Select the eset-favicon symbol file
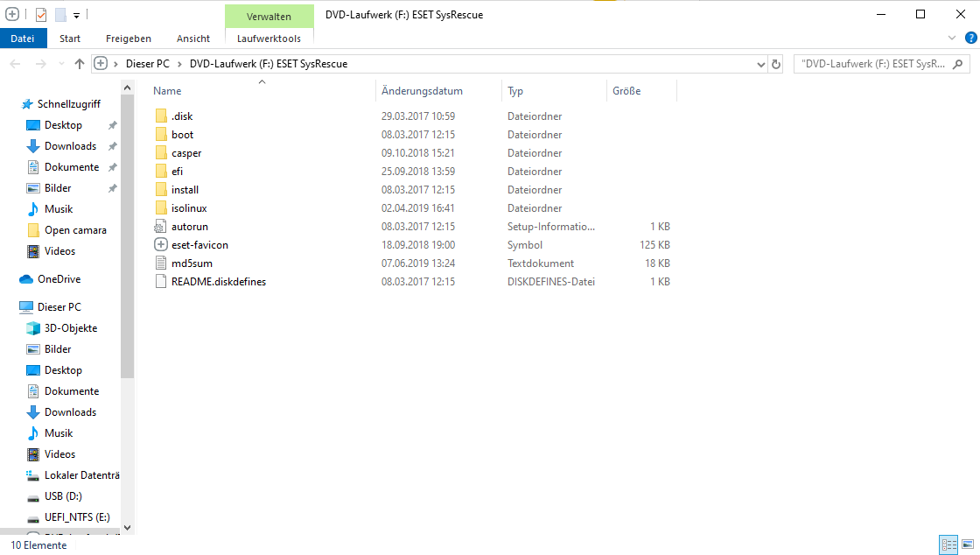980x555 pixels. coord(199,245)
